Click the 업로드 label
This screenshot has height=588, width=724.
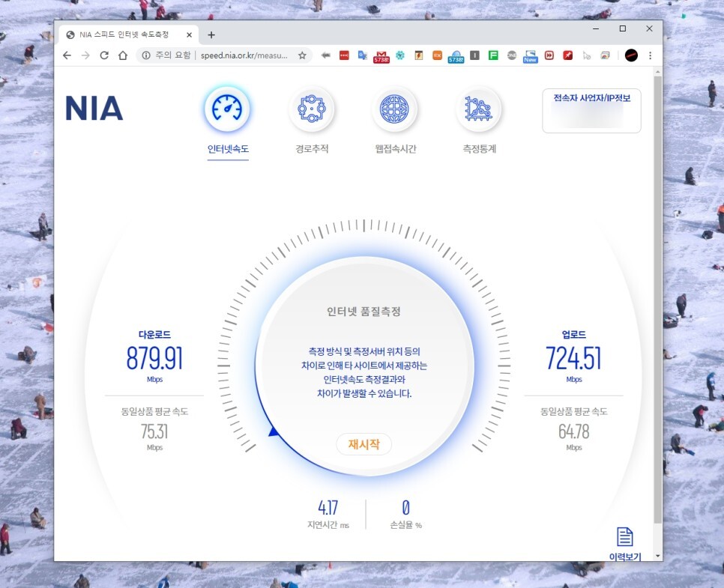(x=574, y=335)
